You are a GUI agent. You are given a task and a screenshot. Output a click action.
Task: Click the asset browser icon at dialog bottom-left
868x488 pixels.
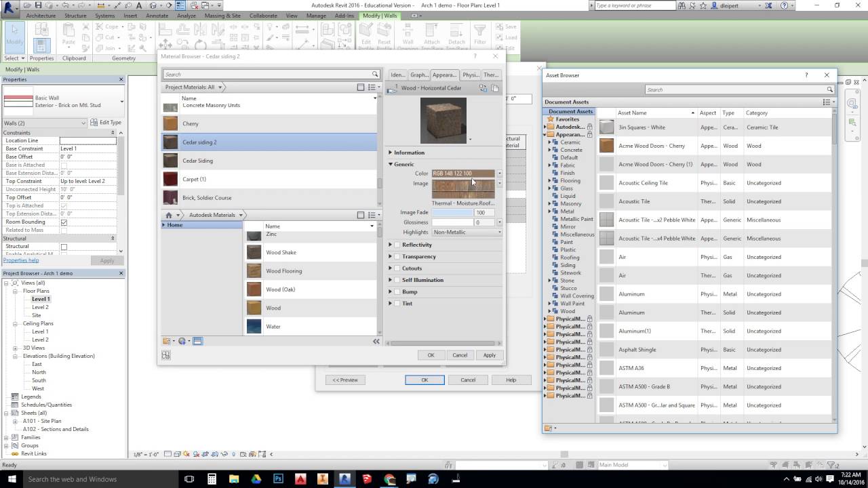point(166,355)
